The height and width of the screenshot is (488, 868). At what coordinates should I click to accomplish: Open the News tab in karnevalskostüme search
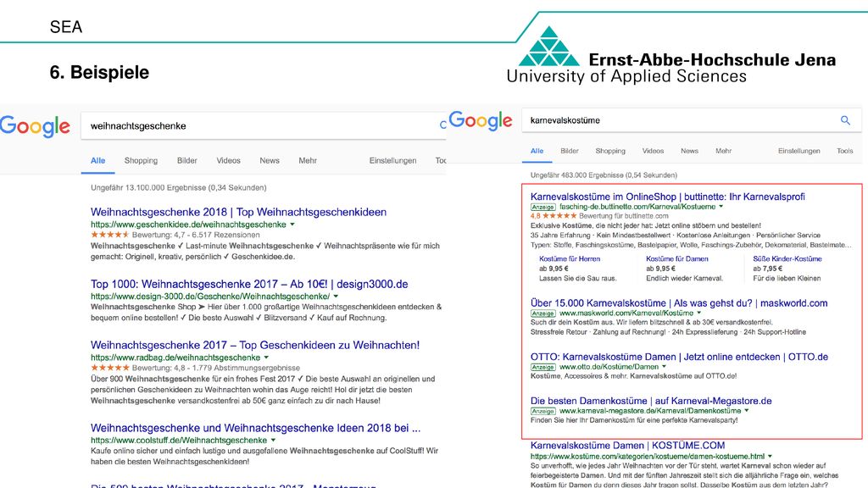click(690, 151)
